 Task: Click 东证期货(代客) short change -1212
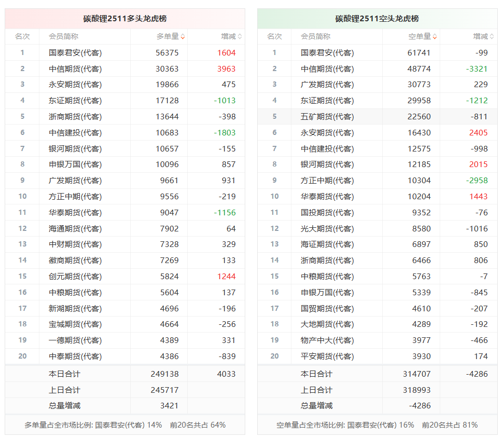[x=477, y=101]
